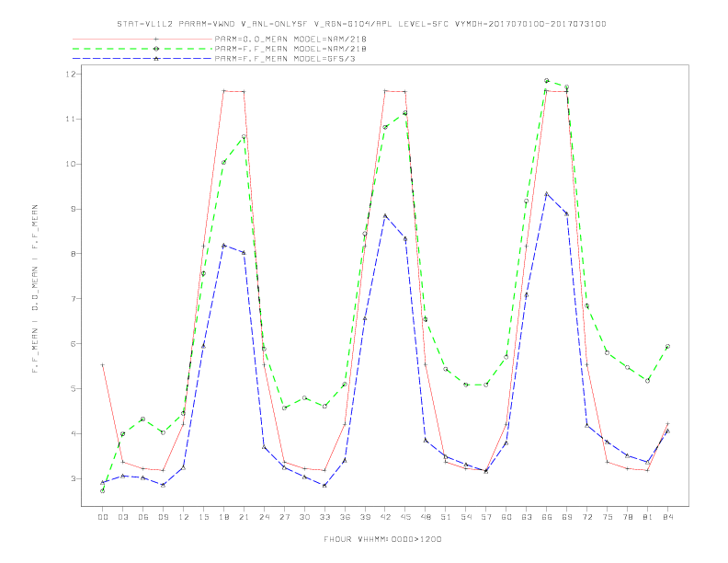
Task: Click x-axis tick label 27
Action: click(284, 517)
